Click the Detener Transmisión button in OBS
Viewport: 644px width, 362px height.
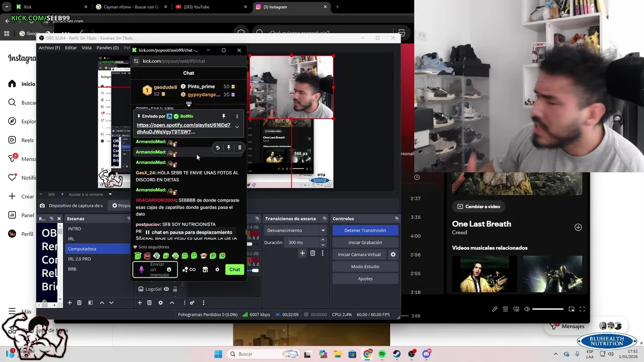point(365,230)
